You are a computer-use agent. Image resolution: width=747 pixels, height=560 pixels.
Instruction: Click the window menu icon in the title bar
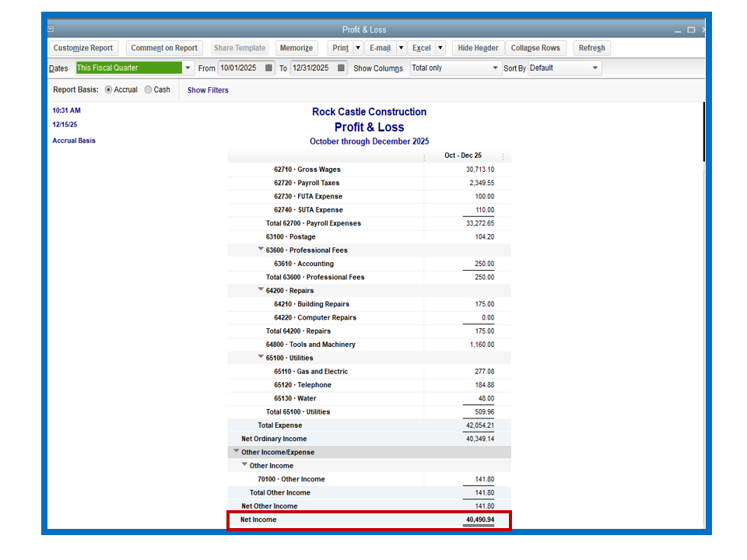[x=51, y=29]
